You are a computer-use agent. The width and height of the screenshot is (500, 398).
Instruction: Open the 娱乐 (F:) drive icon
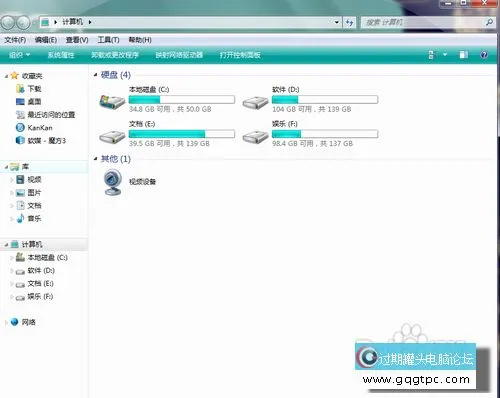pyautogui.click(x=255, y=137)
